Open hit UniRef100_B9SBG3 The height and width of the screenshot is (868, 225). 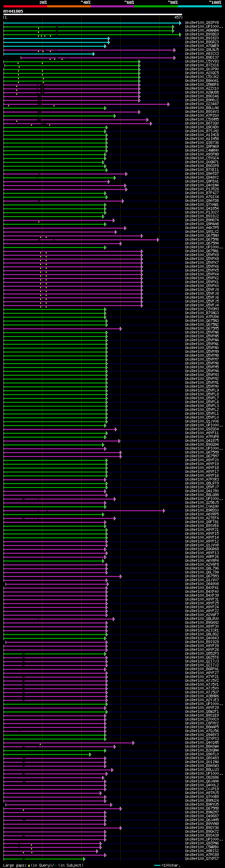pyautogui.click(x=202, y=34)
